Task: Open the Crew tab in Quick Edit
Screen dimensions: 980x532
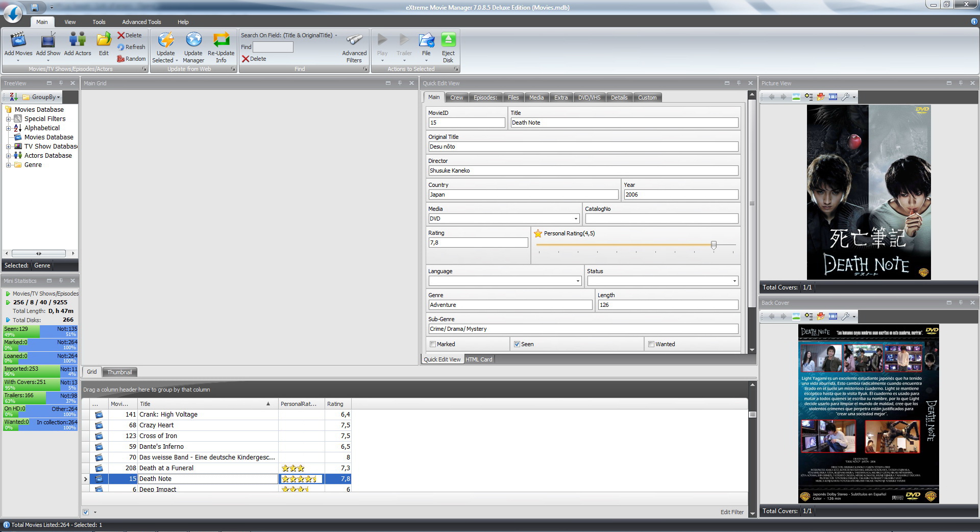Action: tap(457, 98)
